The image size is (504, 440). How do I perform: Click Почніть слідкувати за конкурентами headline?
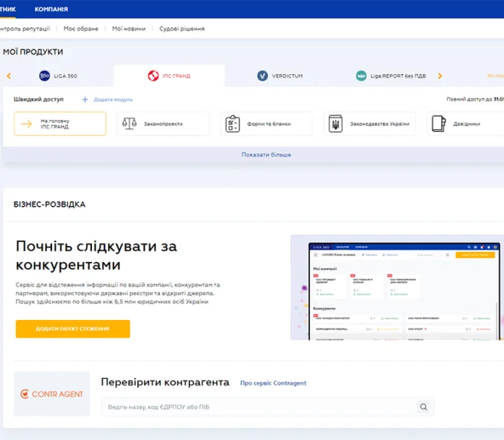[97, 256]
